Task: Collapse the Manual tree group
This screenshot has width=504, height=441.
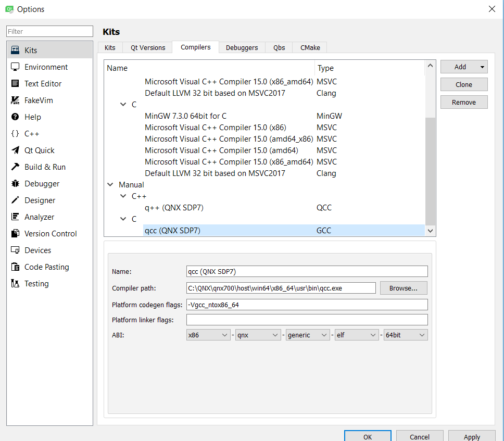Action: pos(110,184)
